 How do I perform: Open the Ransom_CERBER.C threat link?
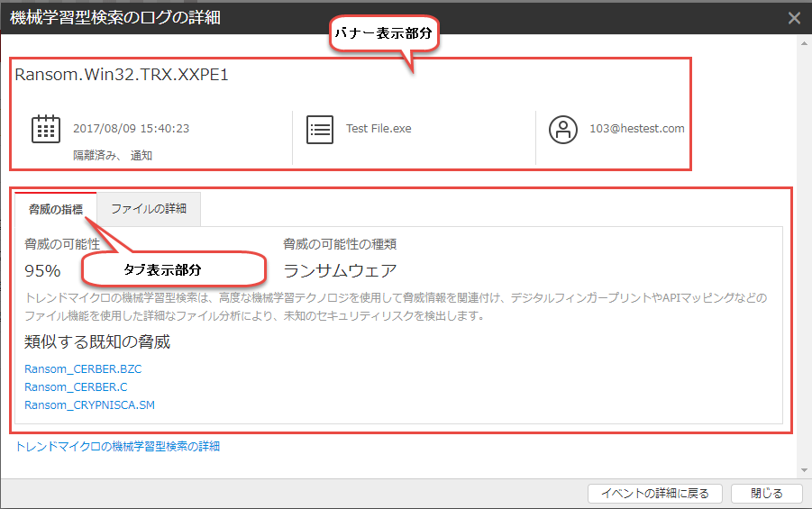point(76,387)
